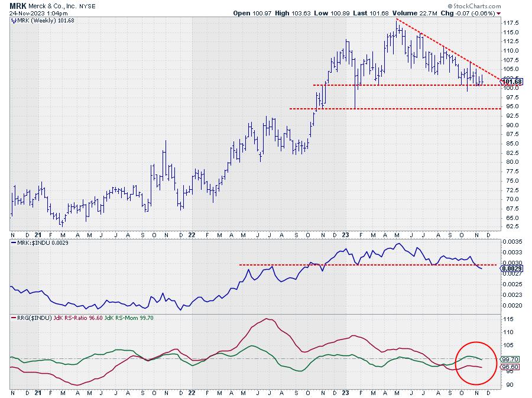The width and height of the screenshot is (532, 398).
Task: Click the 77.5 price axis label
Action: (x=512, y=172)
